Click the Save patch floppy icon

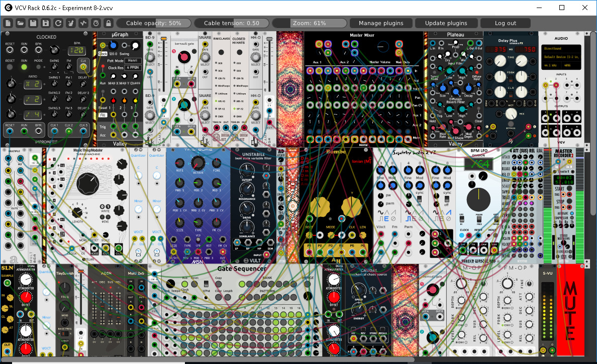click(x=33, y=23)
